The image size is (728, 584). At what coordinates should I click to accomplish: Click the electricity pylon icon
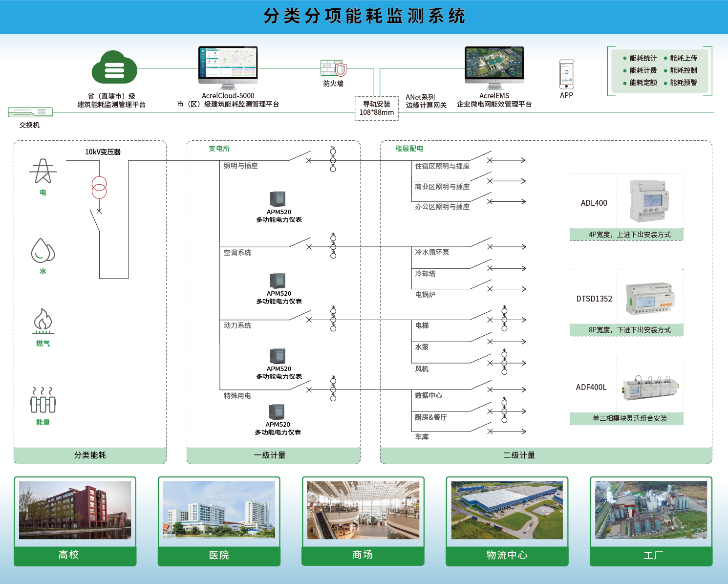coord(43,171)
